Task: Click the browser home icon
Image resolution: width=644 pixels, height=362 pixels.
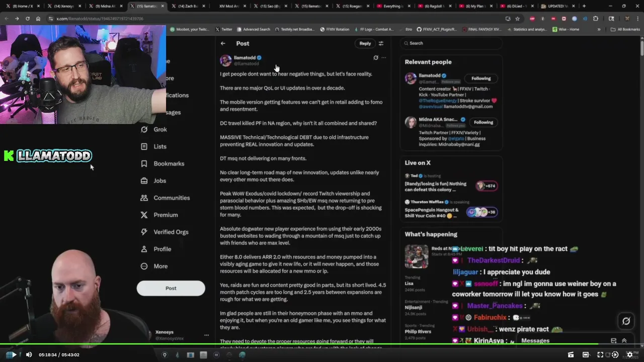Action: (x=38, y=19)
